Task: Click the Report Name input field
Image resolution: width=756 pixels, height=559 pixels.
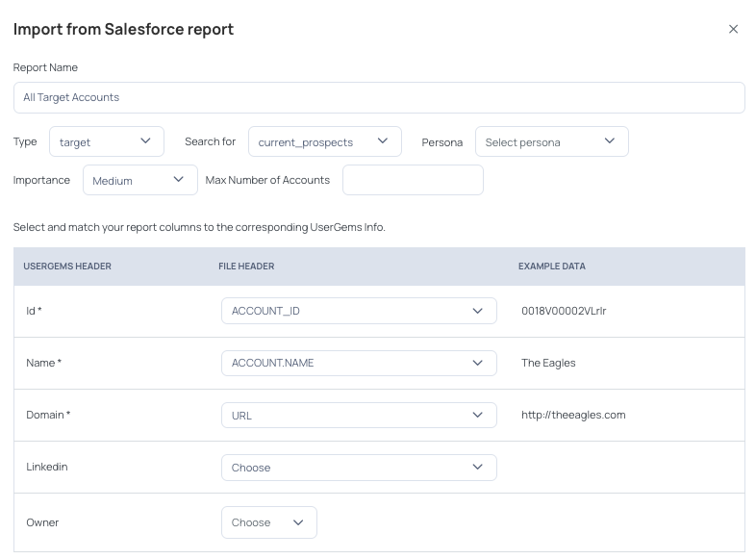Action: pos(379,97)
